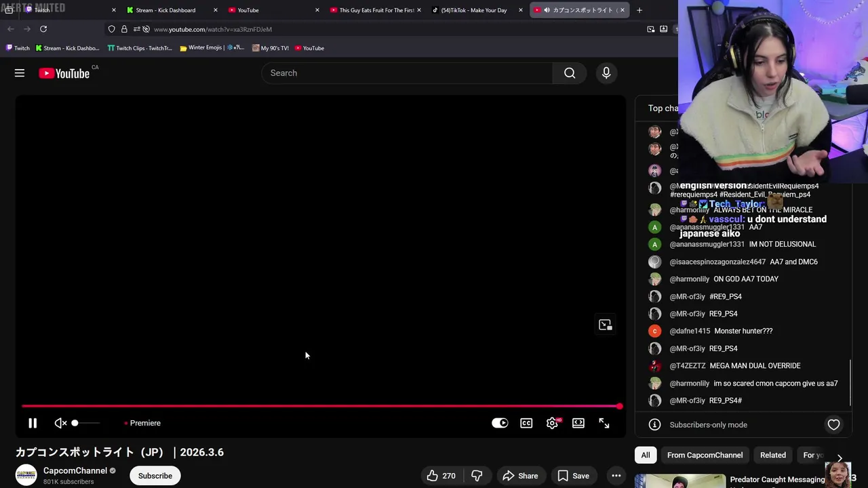This screenshot has width=868, height=488.
Task: Mute the playing tab via its speaker icon
Action: [547, 10]
